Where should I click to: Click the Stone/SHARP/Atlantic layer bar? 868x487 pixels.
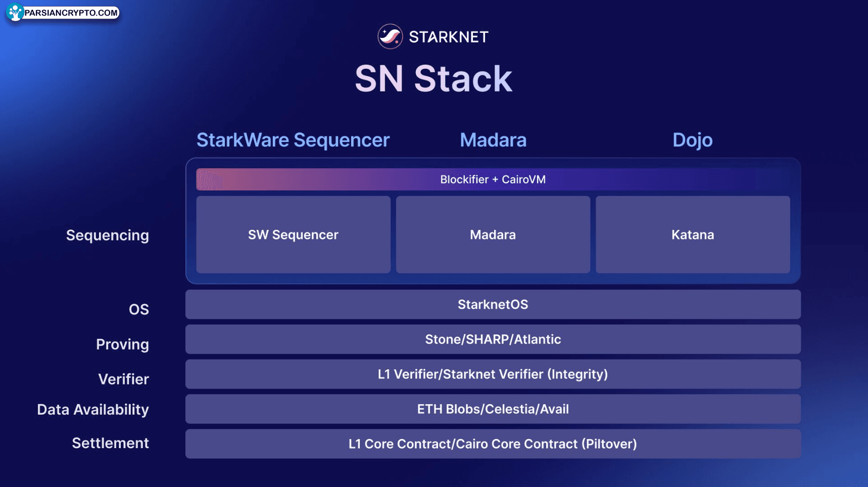pyautogui.click(x=493, y=339)
